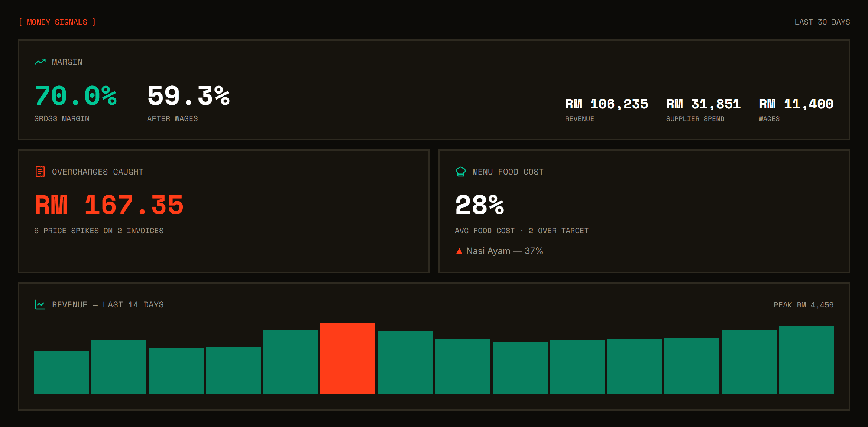Click the trending-up Margin icon
868x427 pixels.
click(x=40, y=62)
